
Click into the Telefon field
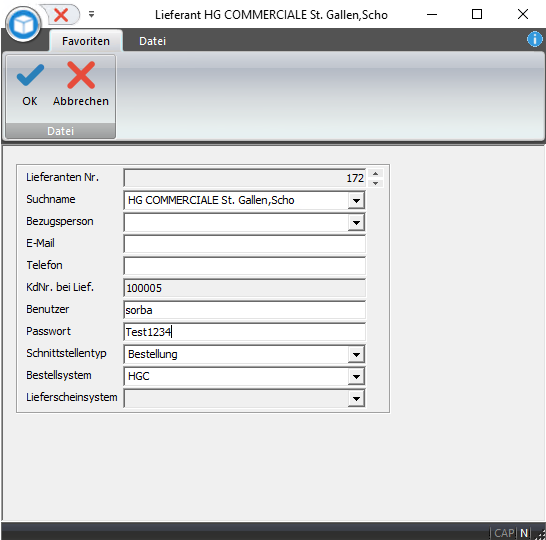[244, 266]
